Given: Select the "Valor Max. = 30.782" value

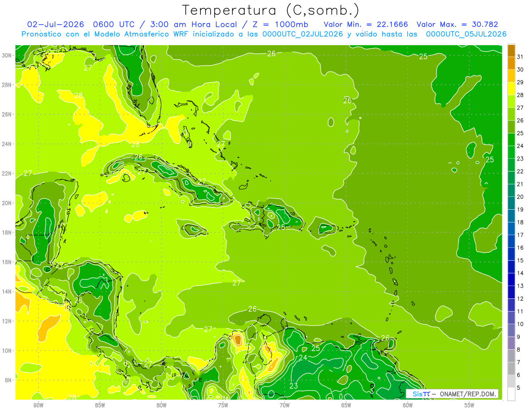Looking at the screenshot, I should click(458, 25).
